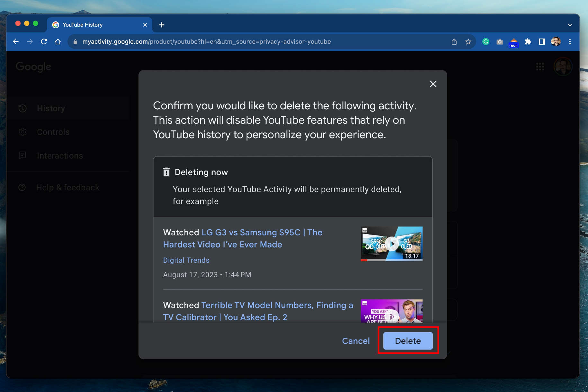Toggle the browser side panel
This screenshot has width=588, height=392.
click(x=542, y=41)
